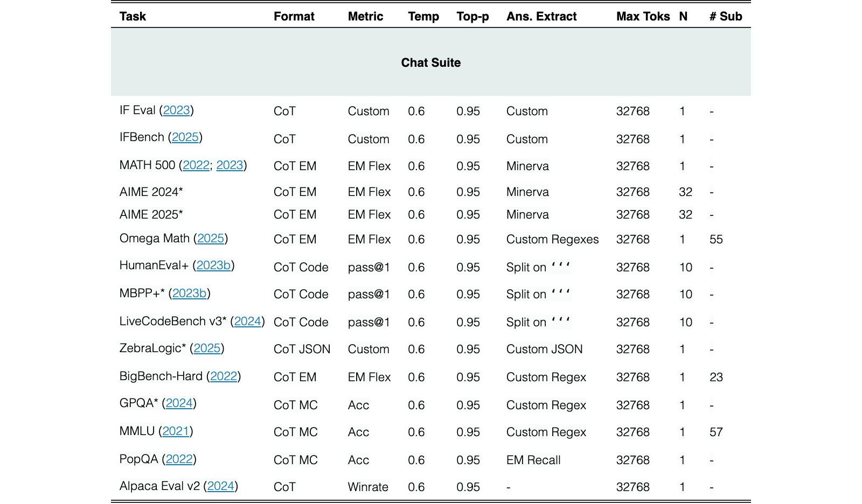Click the N value 10 in HumanEval+ row
Screen dimensions: 862x504
tap(686, 268)
